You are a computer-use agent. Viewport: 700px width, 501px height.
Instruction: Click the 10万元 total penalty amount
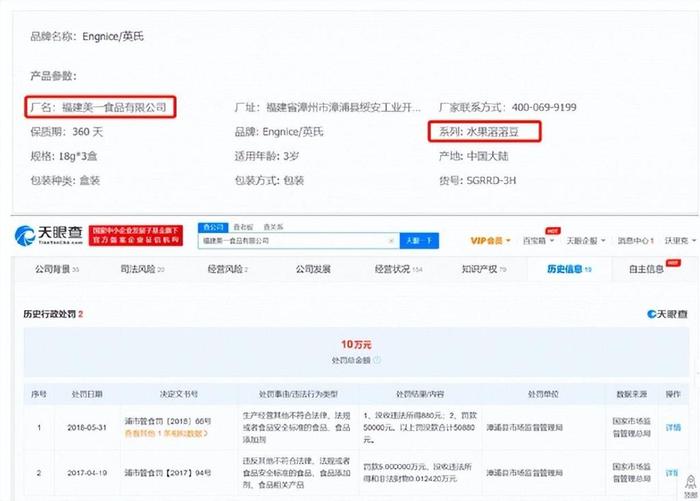click(356, 344)
